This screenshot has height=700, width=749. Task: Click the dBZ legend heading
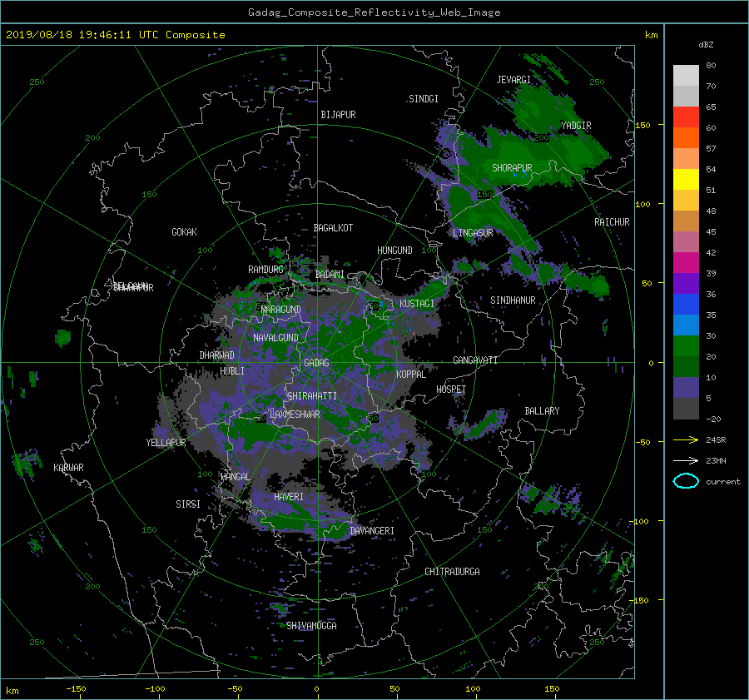click(x=706, y=45)
